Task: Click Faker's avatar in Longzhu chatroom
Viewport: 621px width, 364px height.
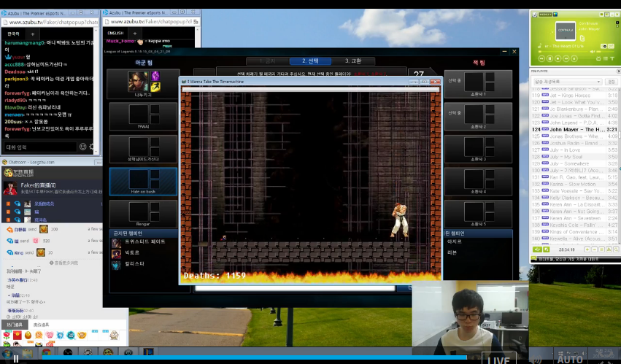Action: [x=10, y=188]
